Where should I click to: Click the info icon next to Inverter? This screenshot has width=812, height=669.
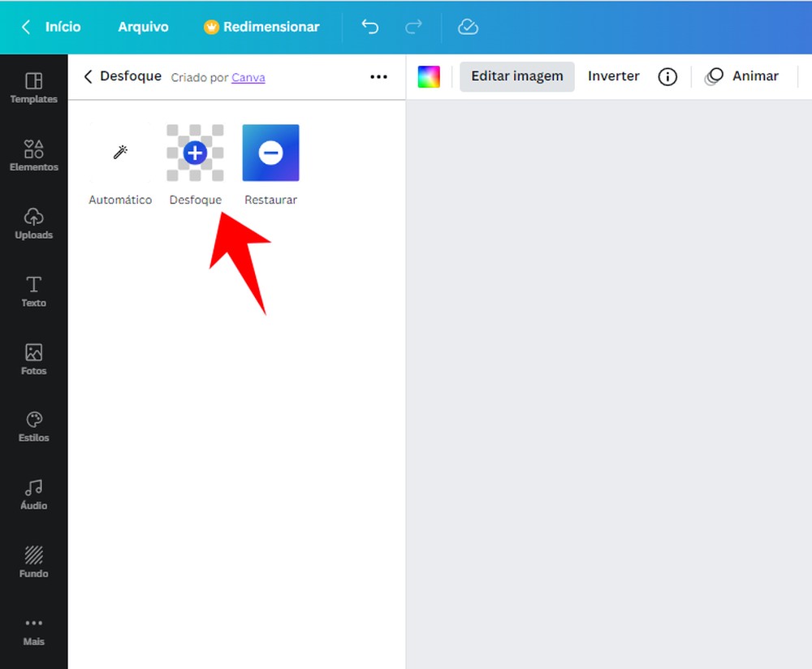667,76
